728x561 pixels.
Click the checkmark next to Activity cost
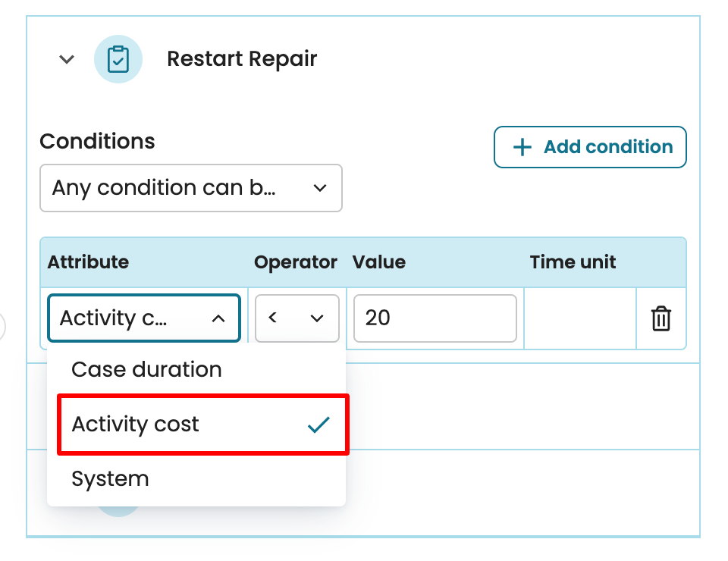pos(318,425)
